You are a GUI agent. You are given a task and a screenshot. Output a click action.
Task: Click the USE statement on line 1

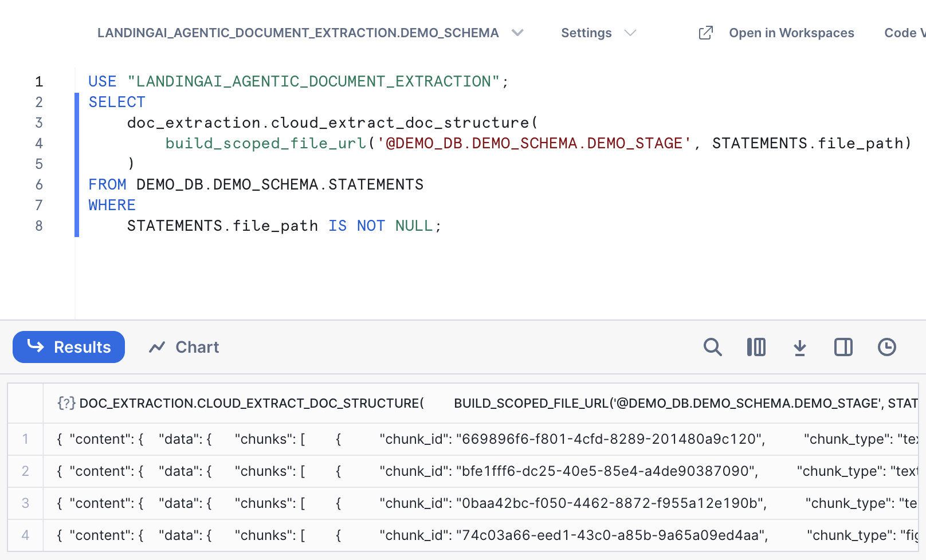click(298, 81)
